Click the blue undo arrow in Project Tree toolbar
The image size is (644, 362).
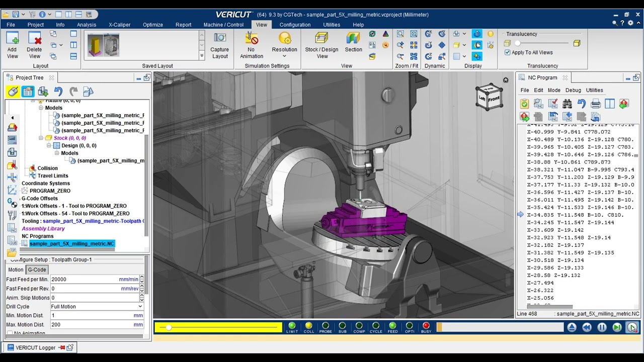click(x=58, y=92)
